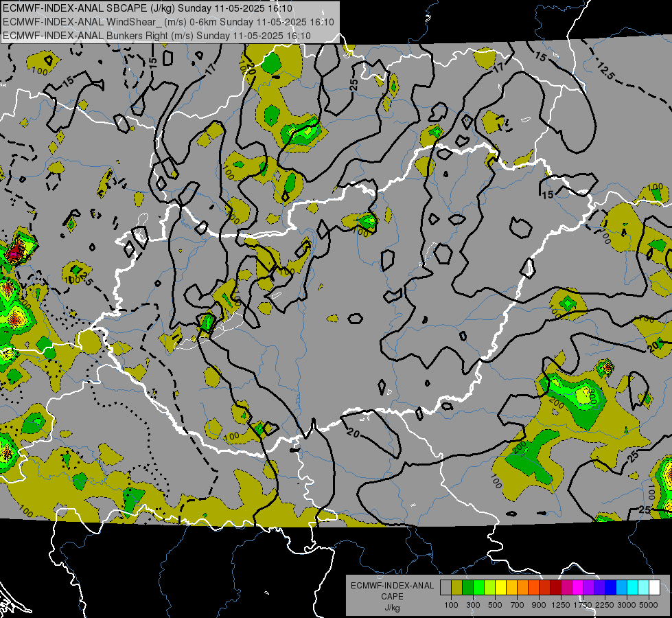The image size is (672, 618).
Task: Click the legend value 2250
Action: [x=605, y=605]
